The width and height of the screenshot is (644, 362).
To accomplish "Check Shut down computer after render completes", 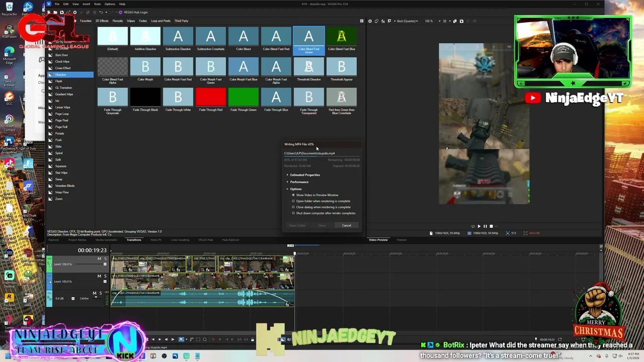I will (293, 213).
